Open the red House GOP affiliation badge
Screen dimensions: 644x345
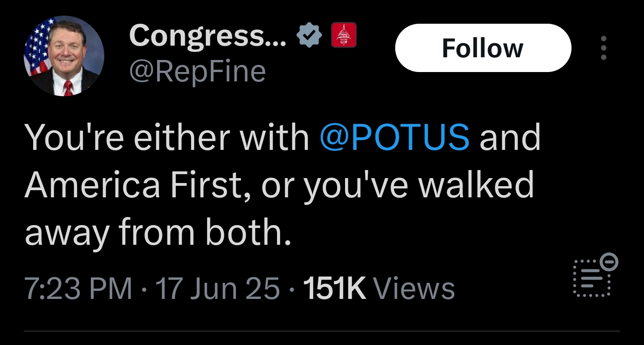click(x=344, y=35)
